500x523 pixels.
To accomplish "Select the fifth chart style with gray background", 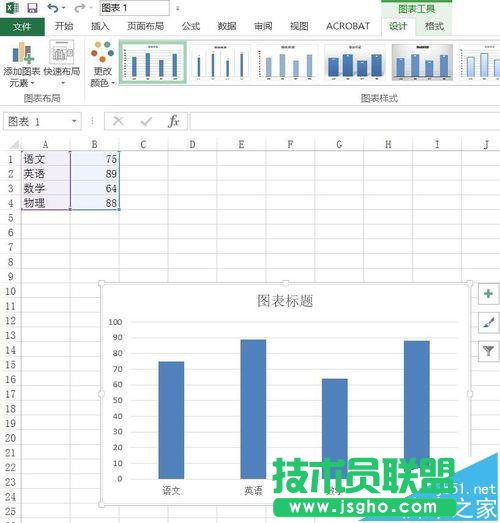I will tap(422, 63).
